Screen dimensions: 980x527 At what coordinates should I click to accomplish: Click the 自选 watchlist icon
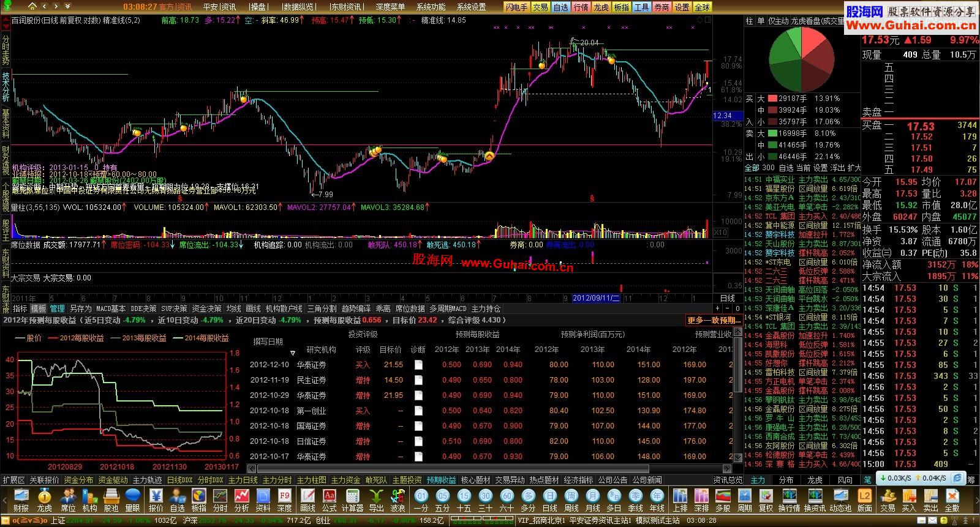click(x=178, y=500)
